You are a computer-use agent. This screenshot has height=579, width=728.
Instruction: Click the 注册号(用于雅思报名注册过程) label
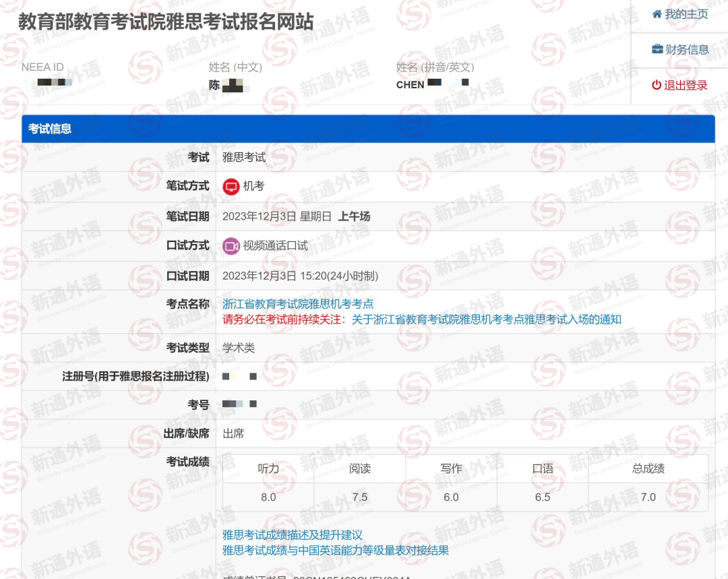click(135, 376)
